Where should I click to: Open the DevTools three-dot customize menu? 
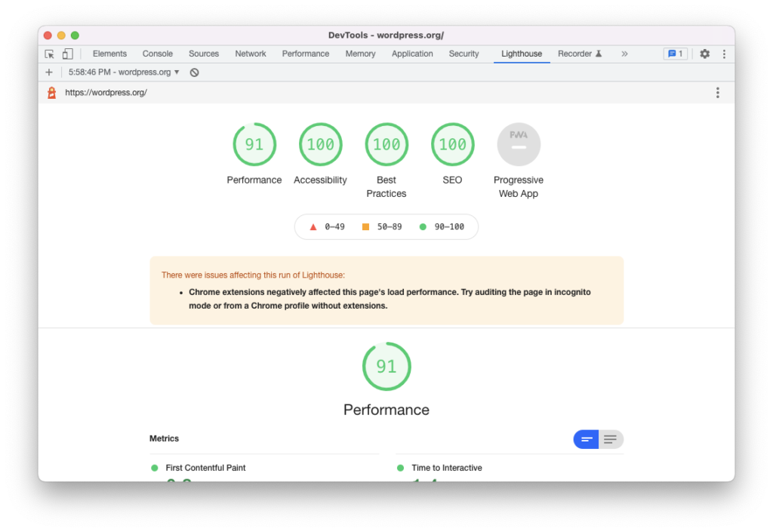pyautogui.click(x=724, y=54)
